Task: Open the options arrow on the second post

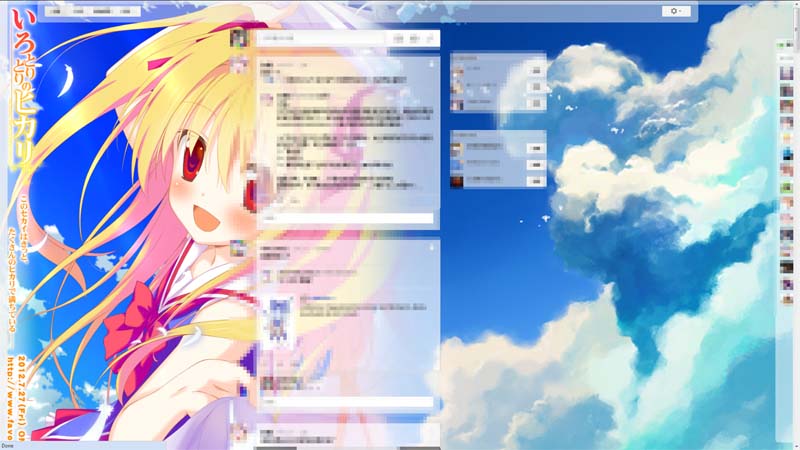Action: 431,247
